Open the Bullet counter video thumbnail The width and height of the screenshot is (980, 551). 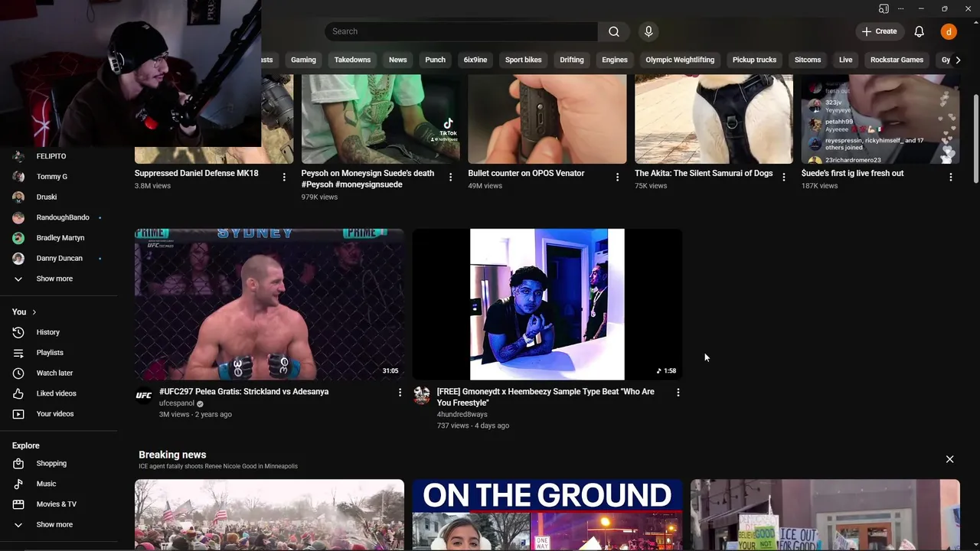click(x=547, y=119)
